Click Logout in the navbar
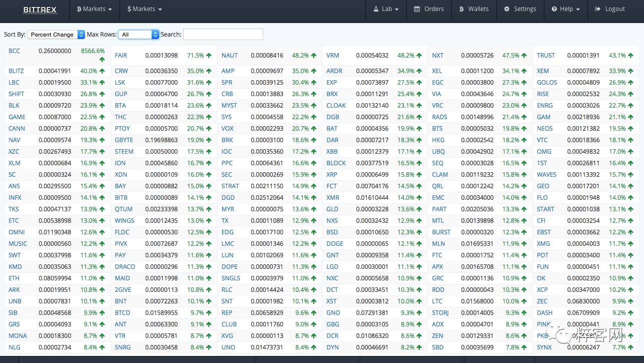This screenshot has width=644, height=363. tap(610, 9)
